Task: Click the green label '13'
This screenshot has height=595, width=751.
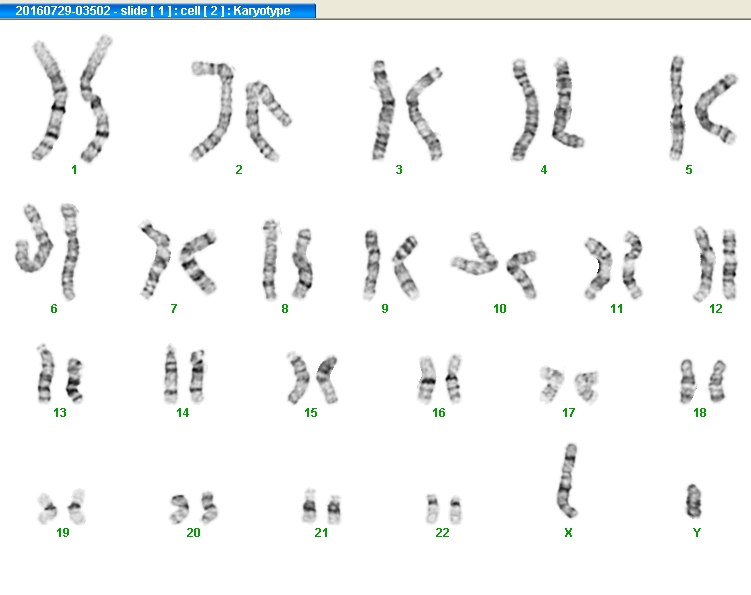Action: tap(60, 412)
